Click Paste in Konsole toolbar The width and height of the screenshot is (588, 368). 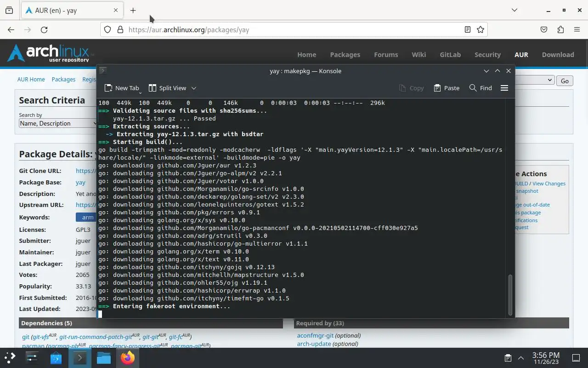click(x=446, y=88)
